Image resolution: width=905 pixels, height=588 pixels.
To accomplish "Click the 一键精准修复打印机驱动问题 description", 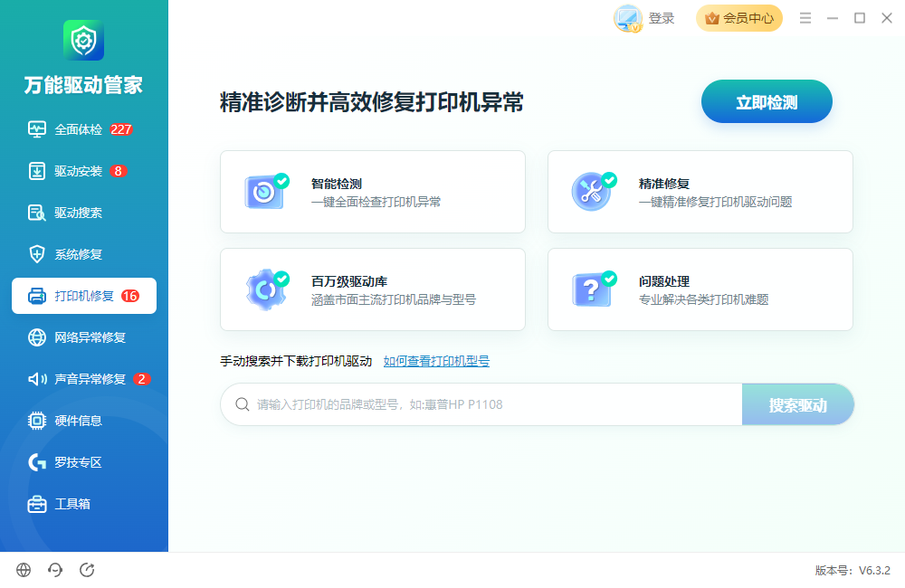I will (715, 202).
